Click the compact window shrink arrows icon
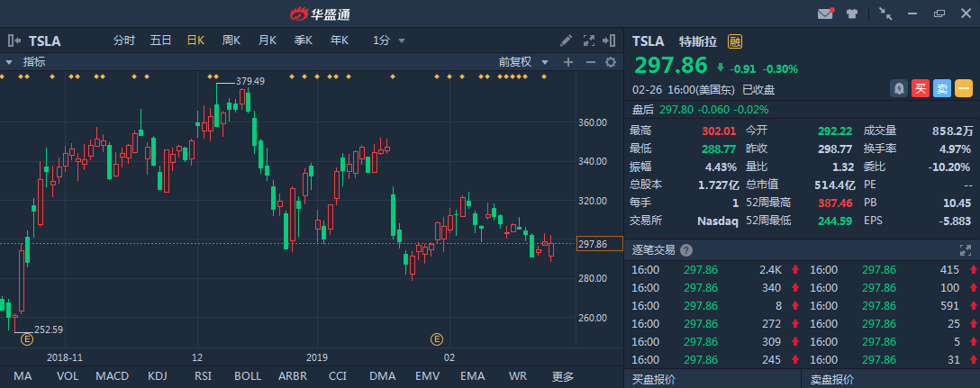 pos(885,14)
